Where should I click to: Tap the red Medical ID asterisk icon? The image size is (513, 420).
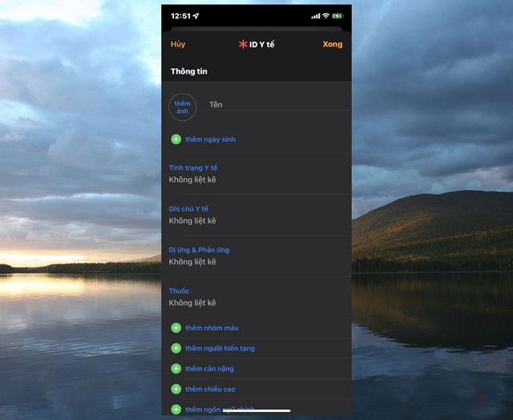coord(243,44)
